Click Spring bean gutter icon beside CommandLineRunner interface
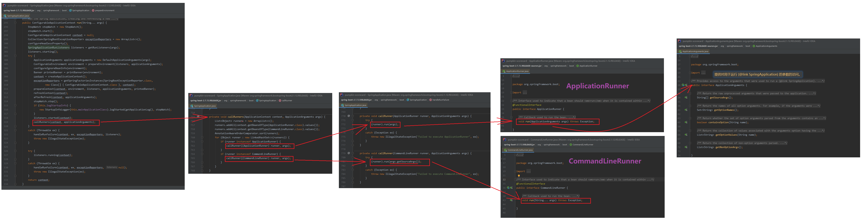Viewport: 868px width, 223px height. pyautogui.click(x=508, y=188)
